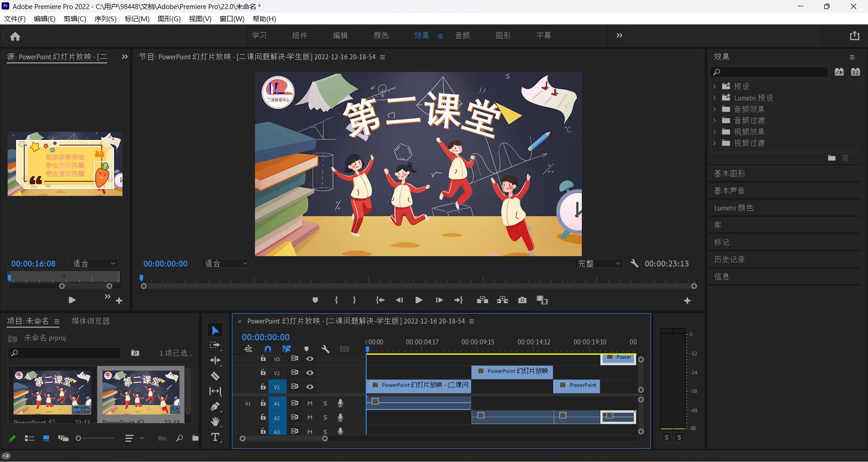Click the Lift button
The image size is (868, 462).
pyautogui.click(x=482, y=300)
